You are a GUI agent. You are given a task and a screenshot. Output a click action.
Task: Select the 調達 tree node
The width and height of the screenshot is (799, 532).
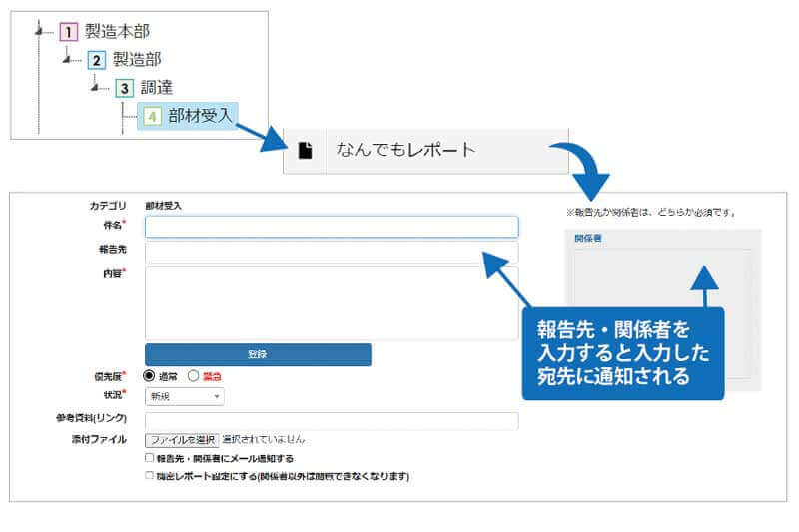pyautogui.click(x=157, y=88)
